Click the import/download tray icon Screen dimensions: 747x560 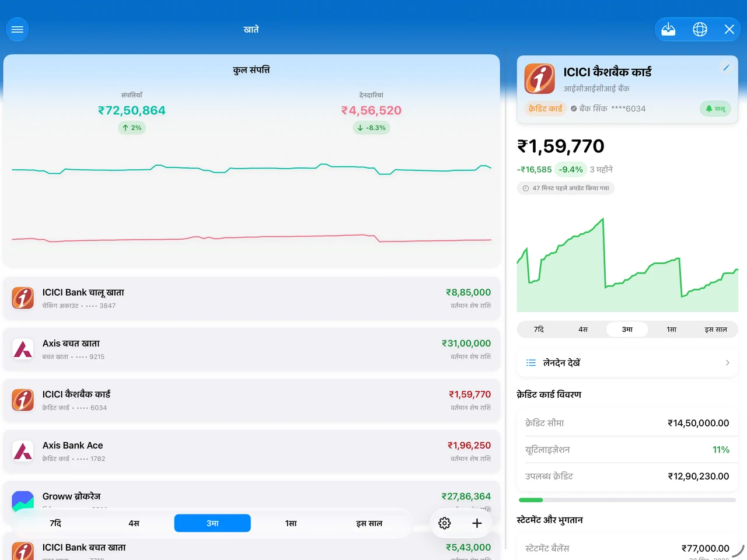(668, 29)
